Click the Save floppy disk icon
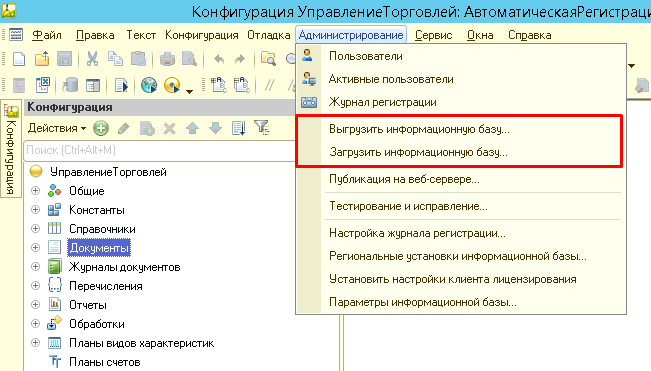 pyautogui.click(x=64, y=59)
